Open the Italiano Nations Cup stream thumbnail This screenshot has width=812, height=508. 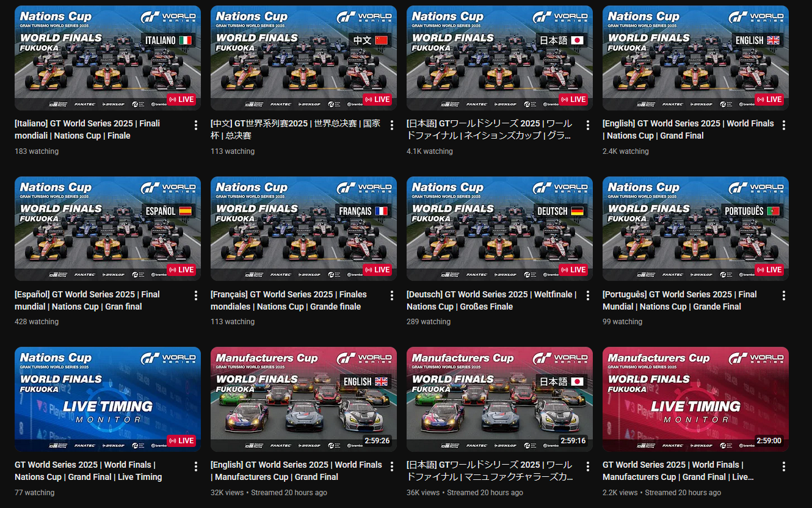pyautogui.click(x=107, y=58)
